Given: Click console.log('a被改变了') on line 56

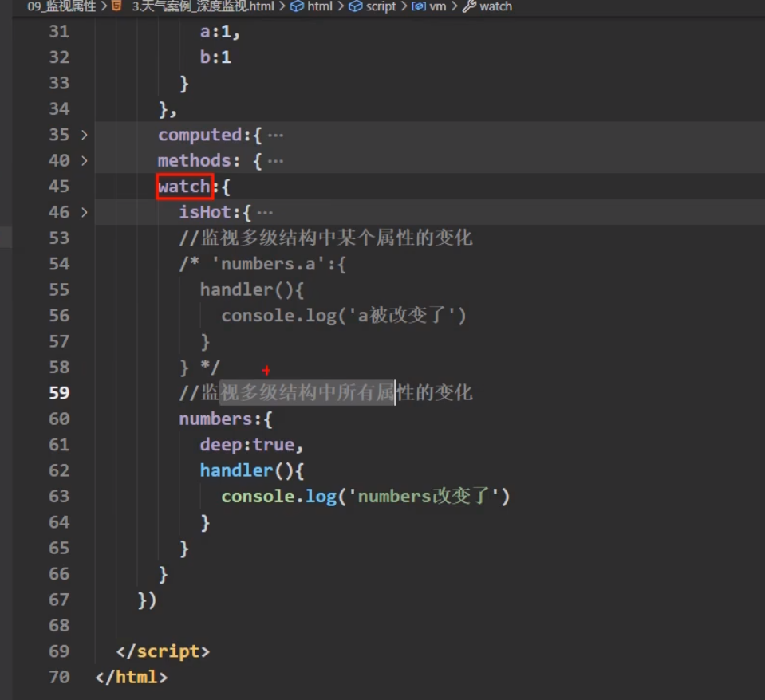Looking at the screenshot, I should 344,316.
